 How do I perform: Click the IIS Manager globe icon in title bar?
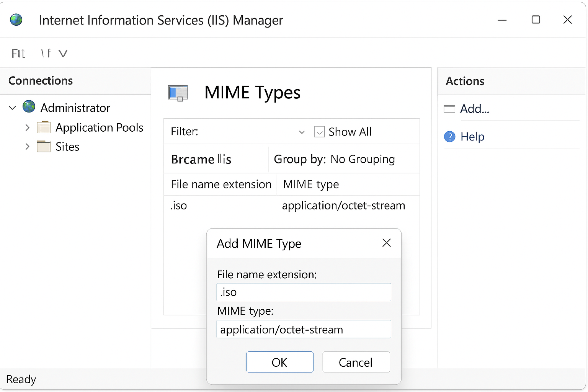point(16,20)
